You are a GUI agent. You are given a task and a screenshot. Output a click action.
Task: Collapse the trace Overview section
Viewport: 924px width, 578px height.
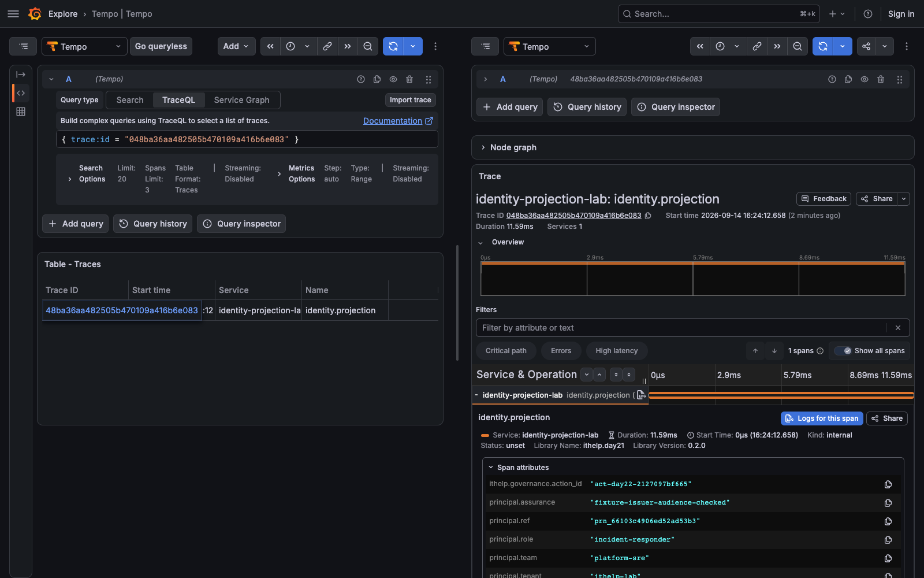point(480,243)
